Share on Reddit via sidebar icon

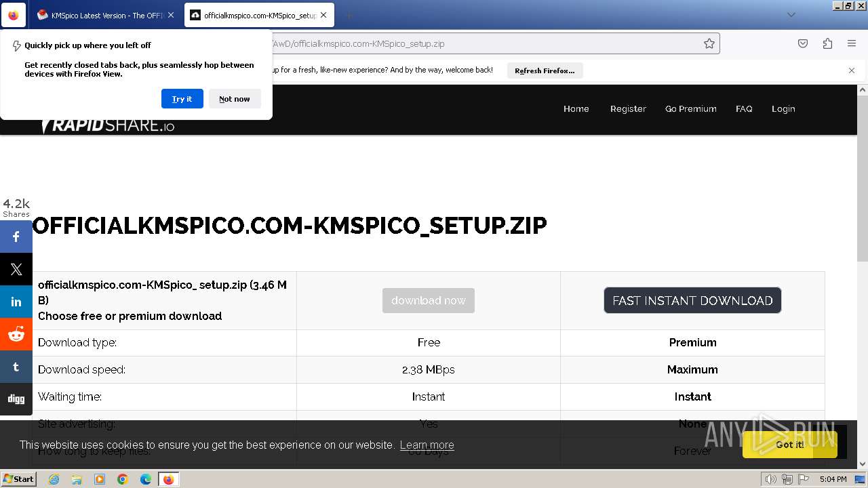[x=16, y=335]
